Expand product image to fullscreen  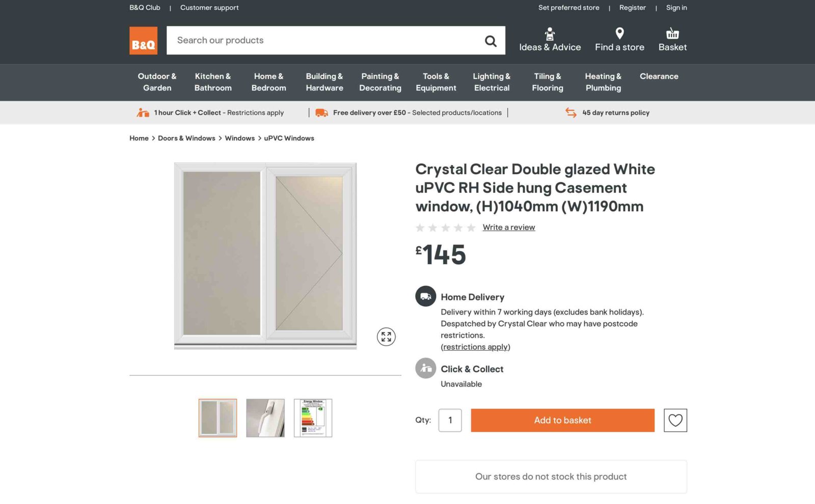pyautogui.click(x=386, y=337)
